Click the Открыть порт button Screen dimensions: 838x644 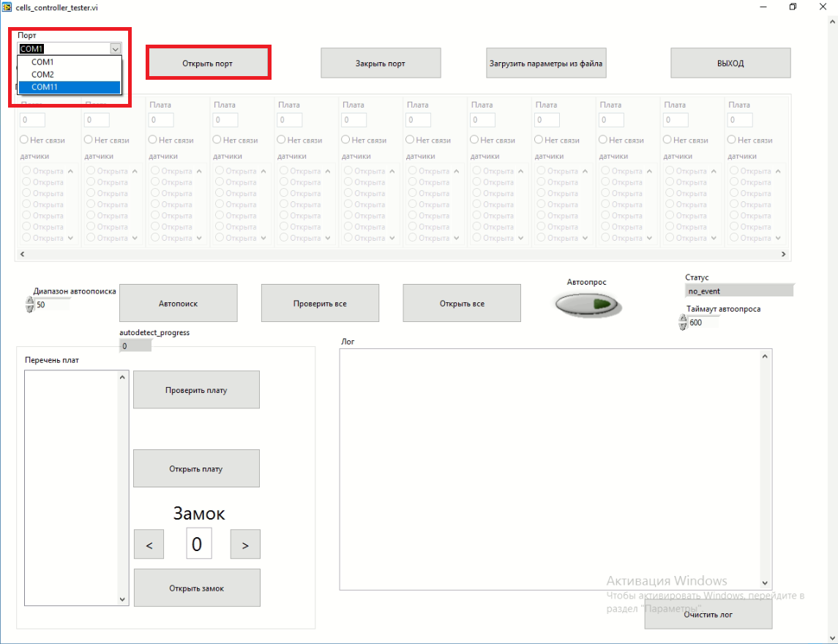tap(208, 63)
